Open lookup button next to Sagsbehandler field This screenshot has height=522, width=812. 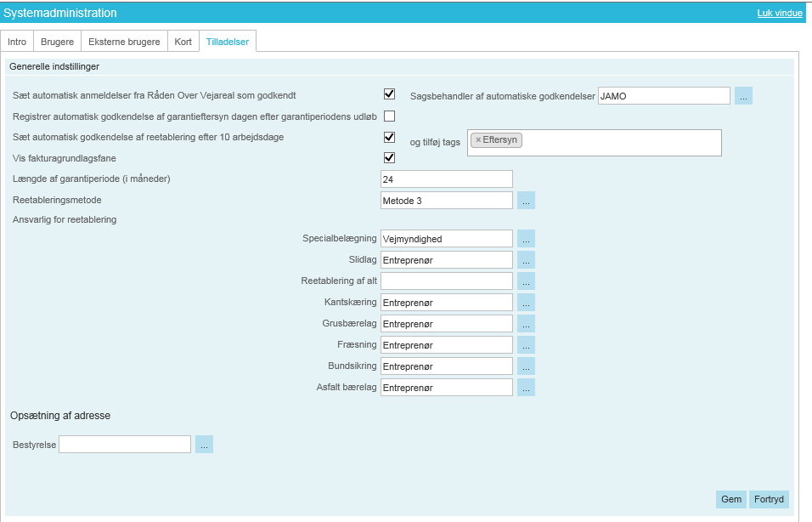743,96
